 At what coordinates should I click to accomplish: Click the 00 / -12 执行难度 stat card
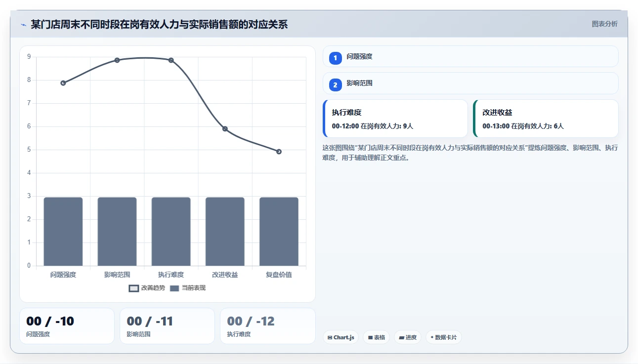coord(267,326)
